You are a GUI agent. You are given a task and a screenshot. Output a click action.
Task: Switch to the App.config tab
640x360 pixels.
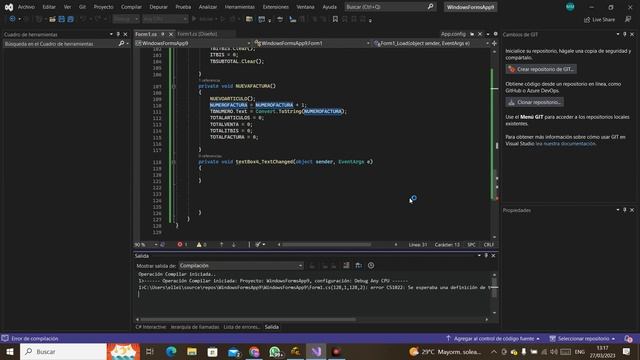click(453, 34)
